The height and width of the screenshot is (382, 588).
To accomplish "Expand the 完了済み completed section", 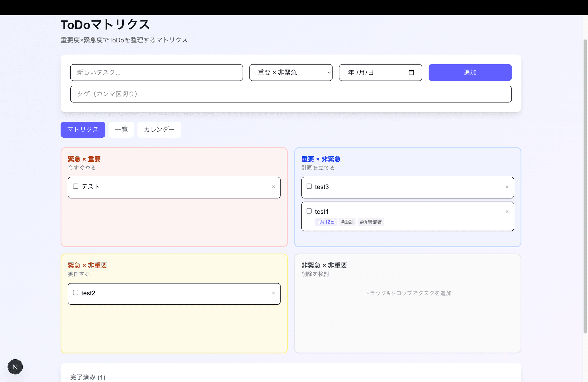I will (88, 377).
